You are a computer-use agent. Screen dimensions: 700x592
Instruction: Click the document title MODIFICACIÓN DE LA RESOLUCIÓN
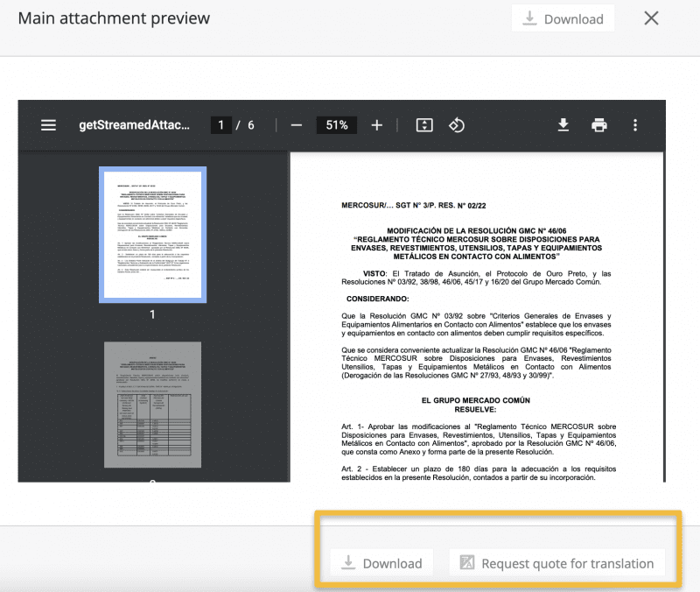[477, 228]
